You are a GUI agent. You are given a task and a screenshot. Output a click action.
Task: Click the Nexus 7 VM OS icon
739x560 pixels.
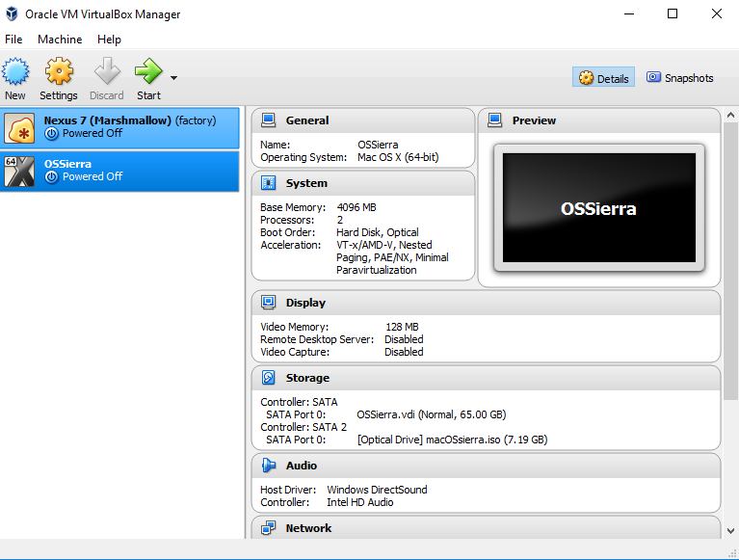click(19, 128)
